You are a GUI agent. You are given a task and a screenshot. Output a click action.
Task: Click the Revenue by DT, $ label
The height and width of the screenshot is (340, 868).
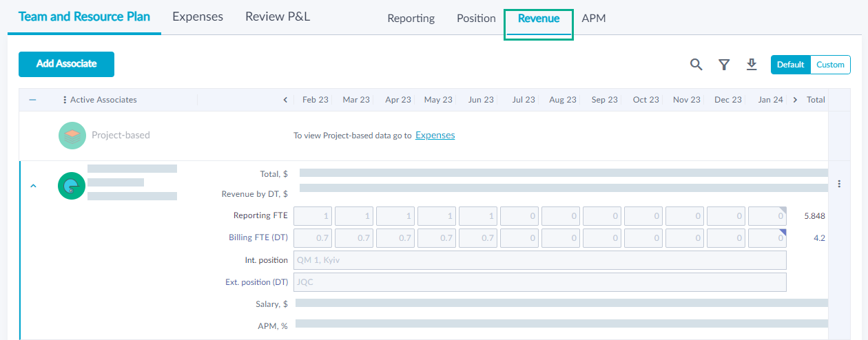255,194
